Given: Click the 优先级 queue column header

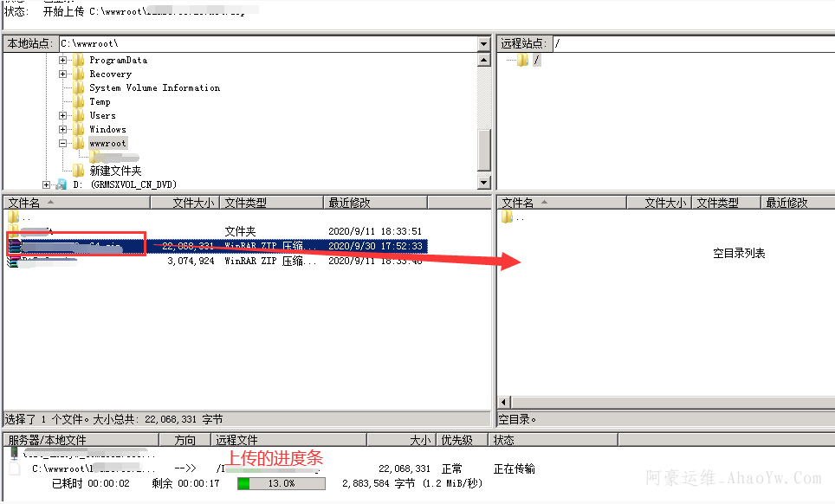Looking at the screenshot, I should pos(463,440).
